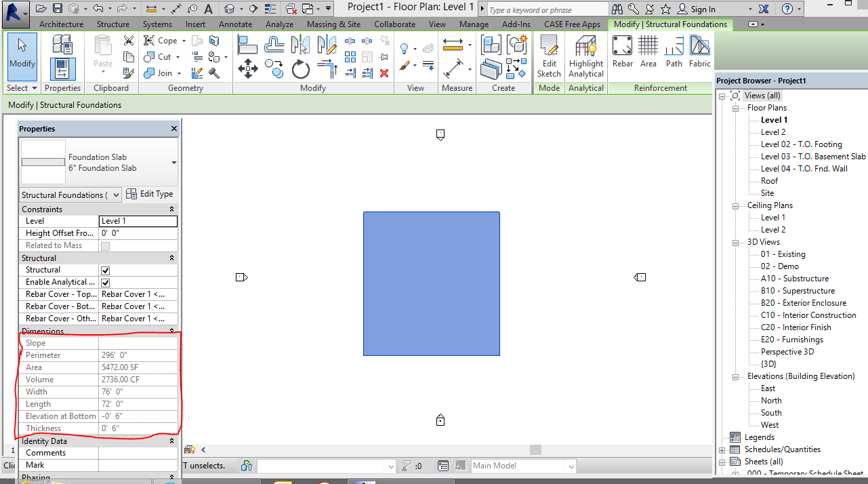Click the Move tool icon

point(248,69)
